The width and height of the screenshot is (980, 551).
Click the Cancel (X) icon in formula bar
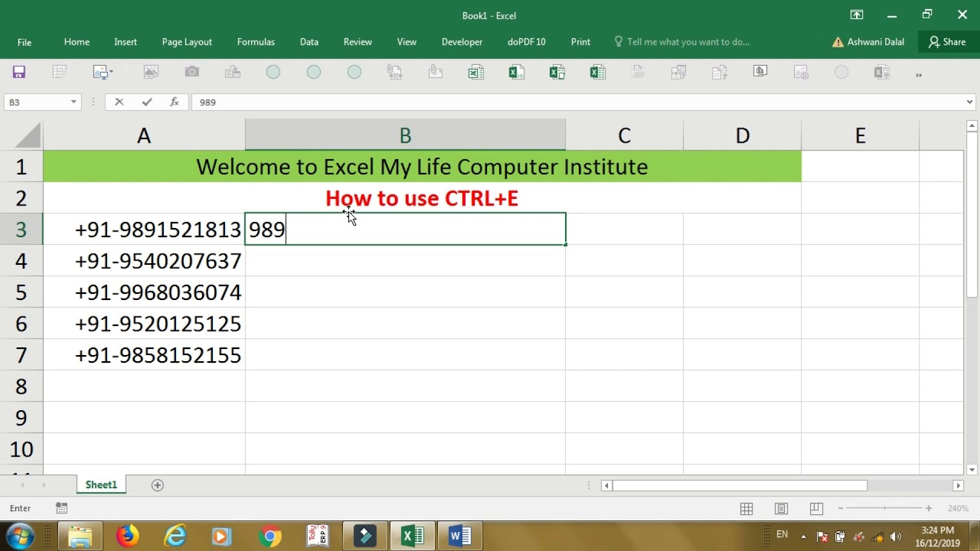tap(119, 102)
